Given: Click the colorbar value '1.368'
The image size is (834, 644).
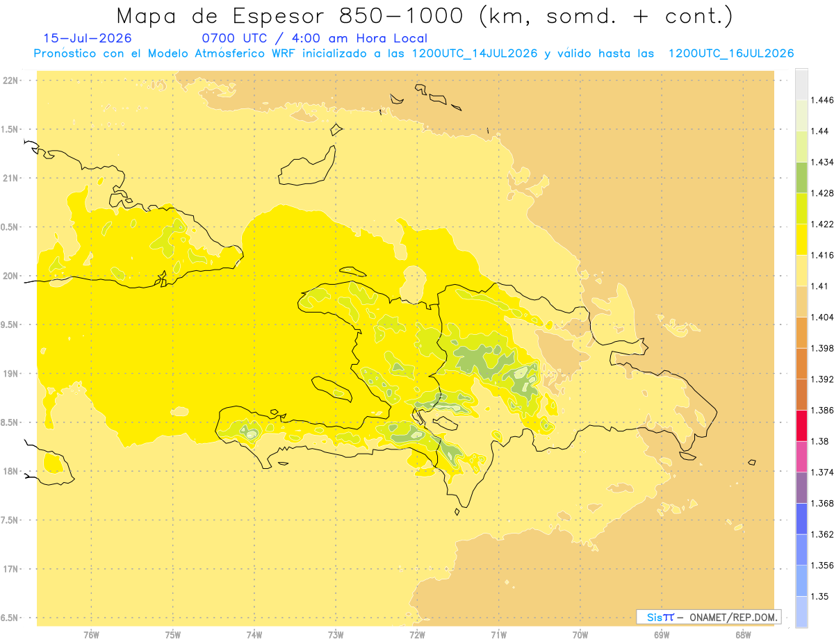Looking at the screenshot, I should [821, 504].
